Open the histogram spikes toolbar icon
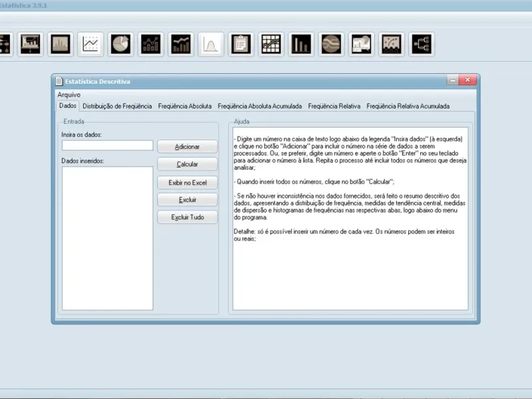Screen dimensions: 532x399 (61, 44)
